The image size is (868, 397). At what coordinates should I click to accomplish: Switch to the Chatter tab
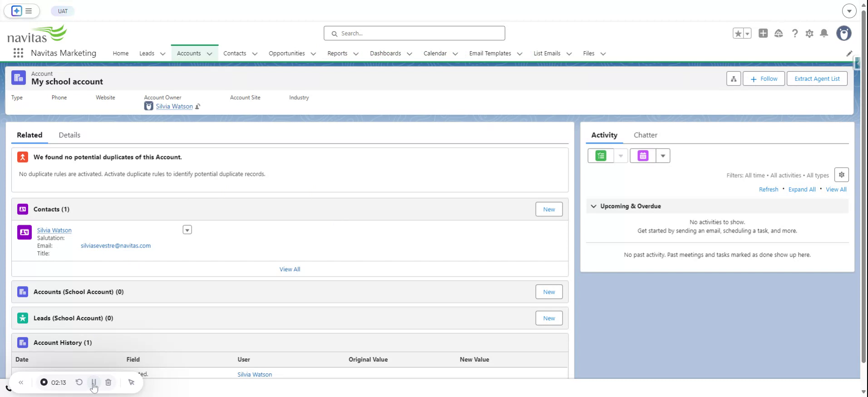(x=645, y=135)
